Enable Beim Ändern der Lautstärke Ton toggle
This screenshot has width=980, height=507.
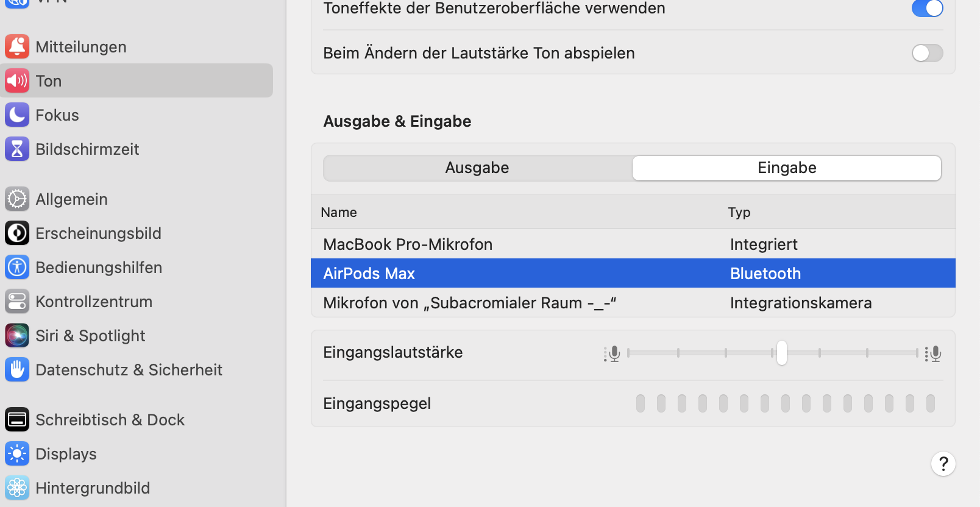pos(927,53)
